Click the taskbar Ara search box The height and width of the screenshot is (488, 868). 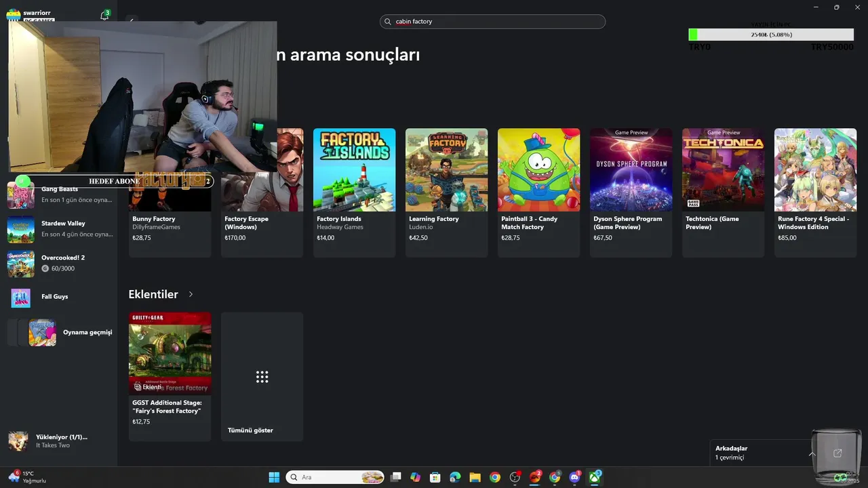[x=335, y=477]
